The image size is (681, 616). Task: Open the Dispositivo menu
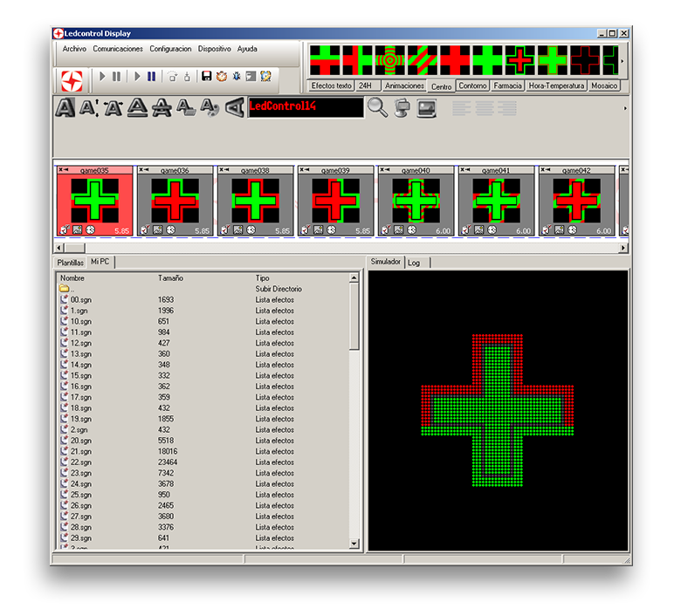click(x=215, y=49)
